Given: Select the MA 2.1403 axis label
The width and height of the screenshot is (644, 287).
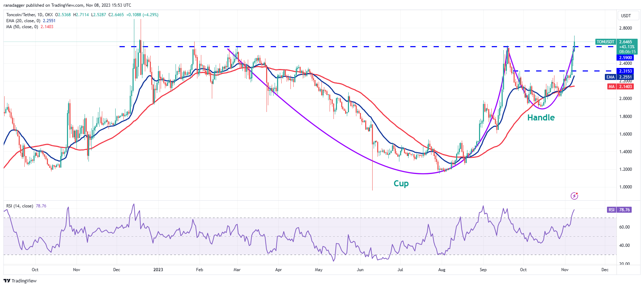Looking at the screenshot, I should click(x=620, y=87).
